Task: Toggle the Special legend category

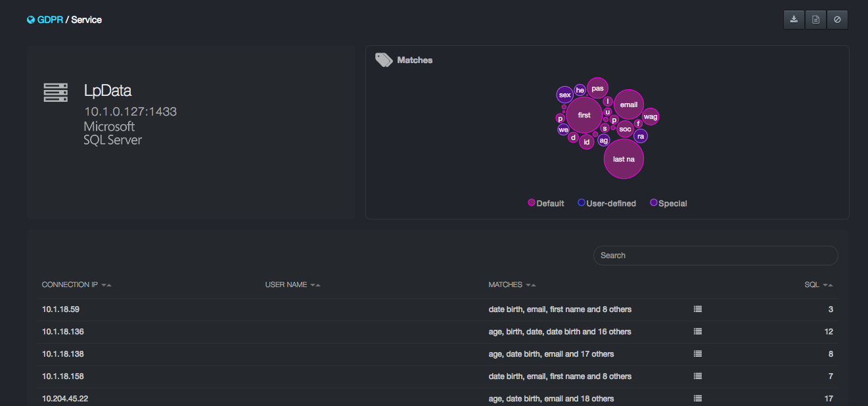Action: point(668,203)
